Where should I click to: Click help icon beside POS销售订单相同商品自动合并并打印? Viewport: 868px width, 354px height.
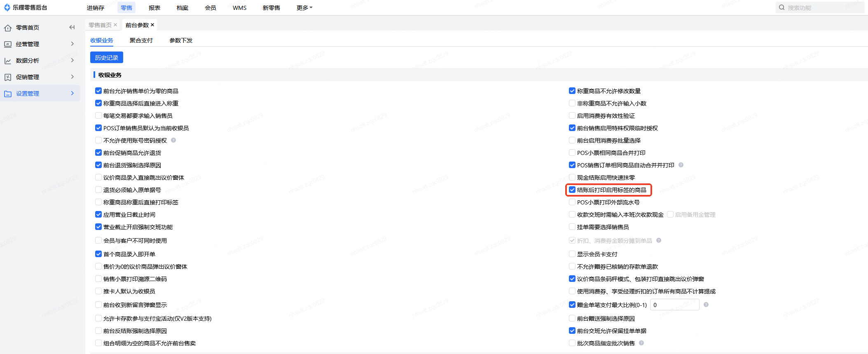(681, 165)
